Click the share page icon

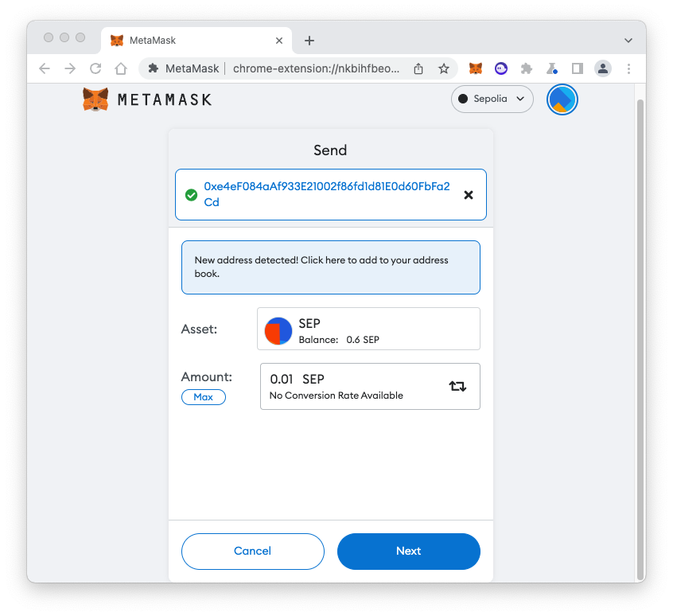(418, 68)
